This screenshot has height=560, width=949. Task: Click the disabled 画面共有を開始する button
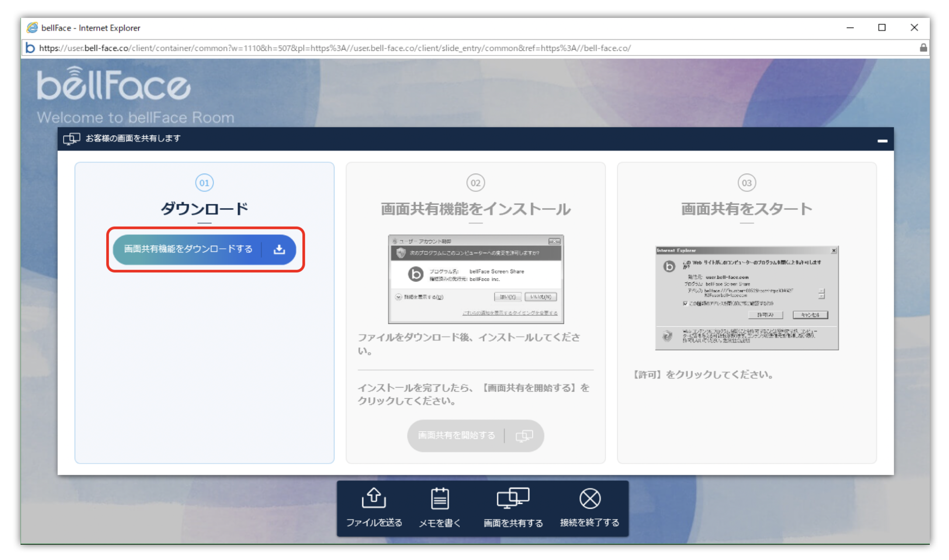[475, 436]
